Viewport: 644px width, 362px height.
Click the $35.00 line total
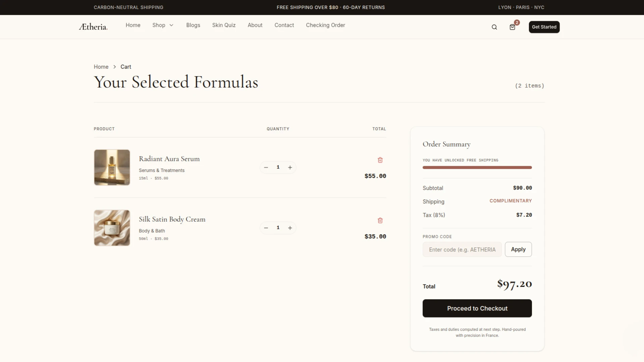(375, 236)
